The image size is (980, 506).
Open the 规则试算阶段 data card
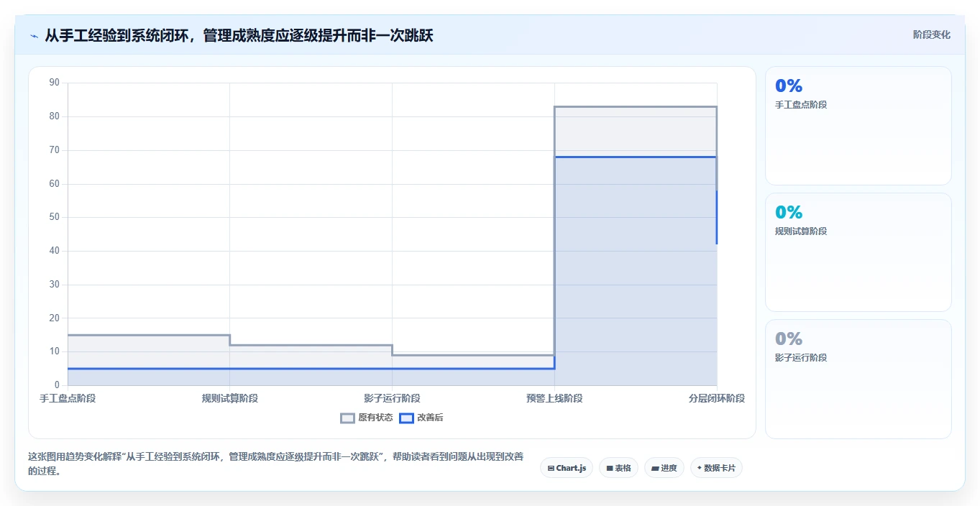[x=858, y=252]
